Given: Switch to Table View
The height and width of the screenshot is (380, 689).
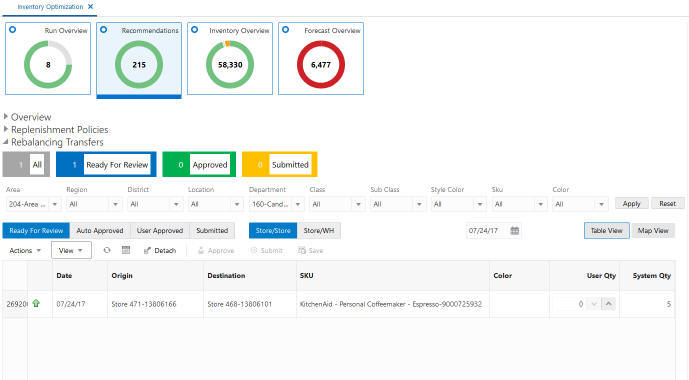Looking at the screenshot, I should pos(606,231).
